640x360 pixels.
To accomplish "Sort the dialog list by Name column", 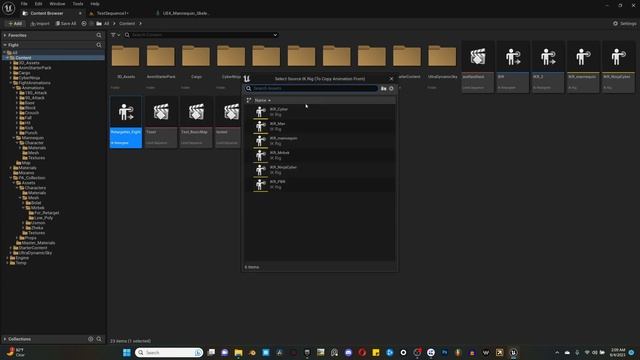I will click(x=262, y=100).
